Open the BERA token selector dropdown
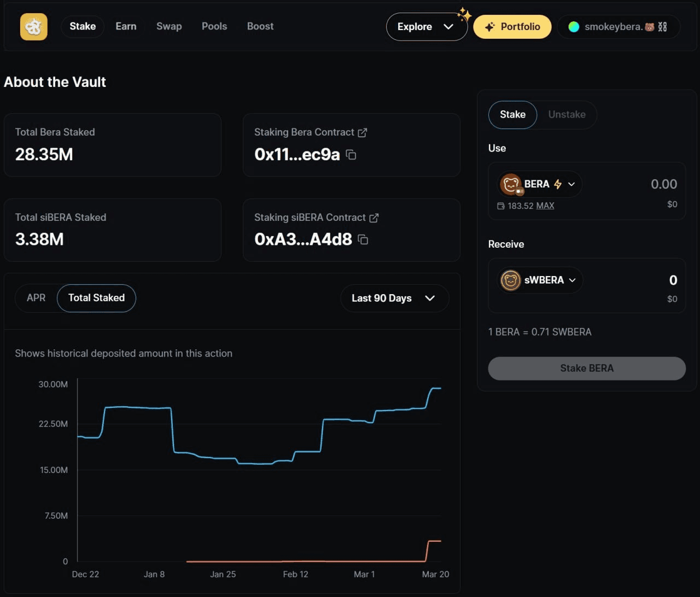The height and width of the screenshot is (597, 700). [571, 184]
